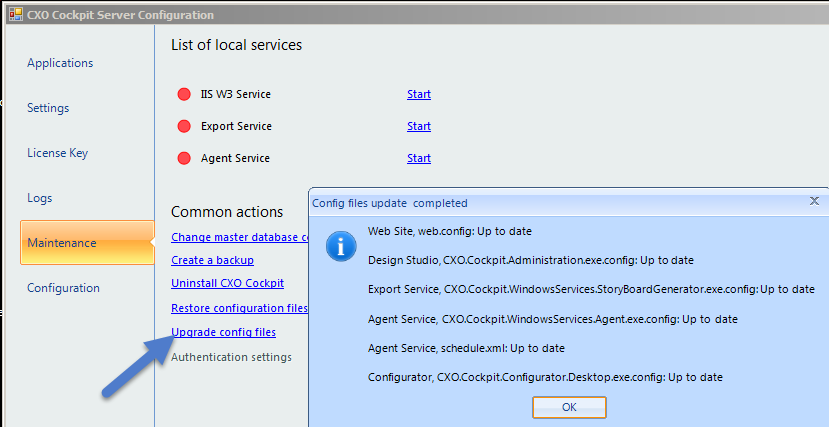Click the StoryBoardGenerator config status line
The height and width of the screenshot is (427, 829).
click(x=592, y=289)
